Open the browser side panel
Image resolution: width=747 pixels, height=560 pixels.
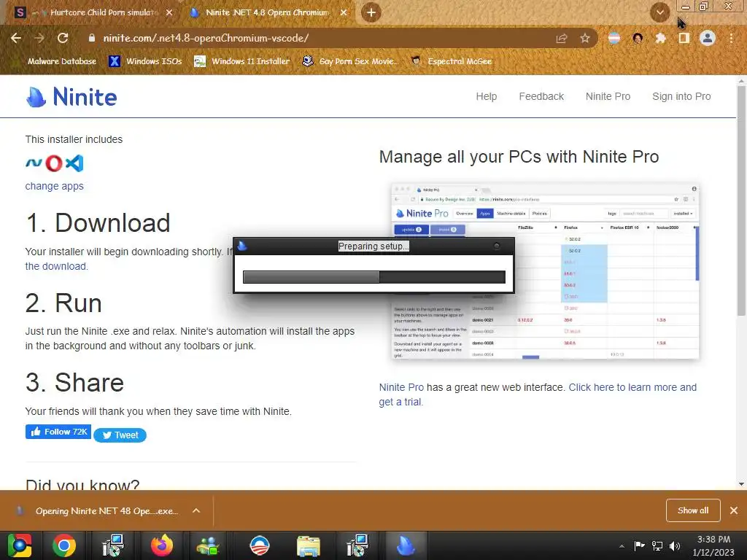pos(684,38)
